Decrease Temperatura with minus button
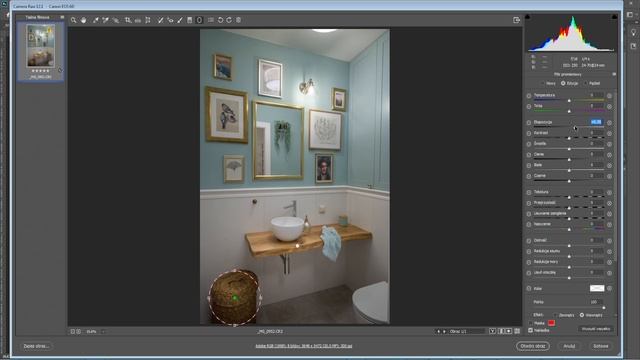The width and height of the screenshot is (640, 360). point(529,96)
